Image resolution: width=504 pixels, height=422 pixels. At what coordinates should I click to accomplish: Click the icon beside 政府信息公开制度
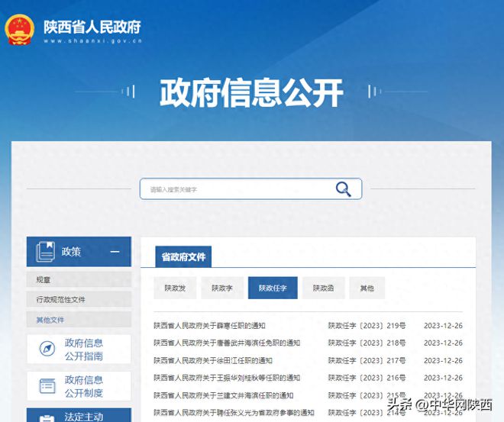click(47, 386)
